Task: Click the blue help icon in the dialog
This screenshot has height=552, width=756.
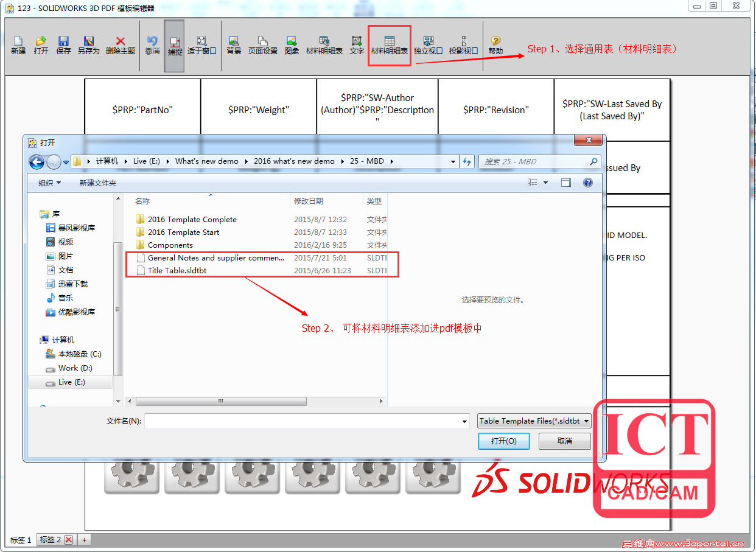Action: click(587, 183)
